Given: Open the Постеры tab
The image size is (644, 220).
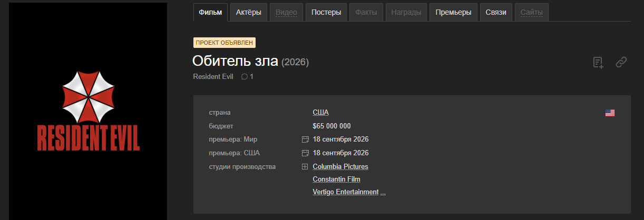Looking at the screenshot, I should coord(326,13).
